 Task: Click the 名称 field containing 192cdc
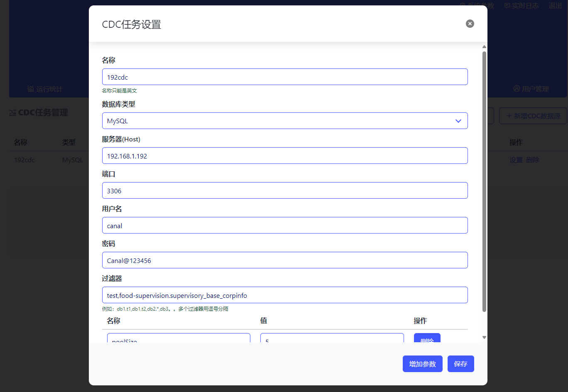[x=284, y=77]
